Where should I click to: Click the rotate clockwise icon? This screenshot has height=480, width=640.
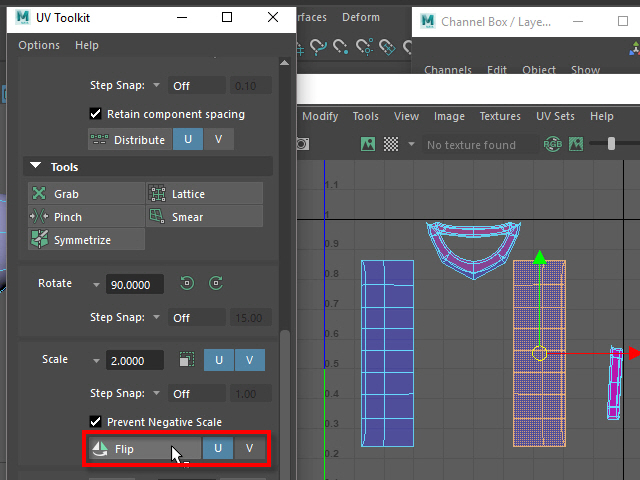(x=215, y=284)
